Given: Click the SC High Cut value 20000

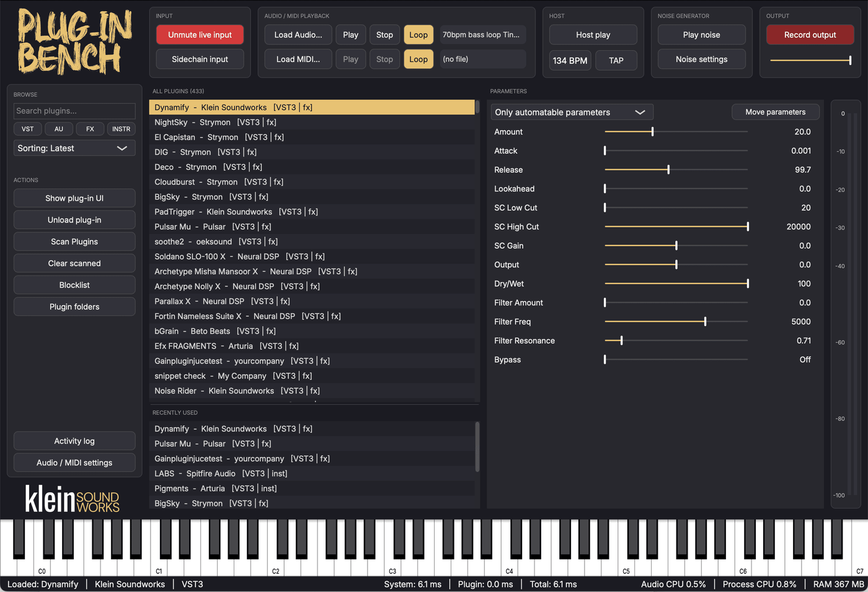Looking at the screenshot, I should 799,226.
